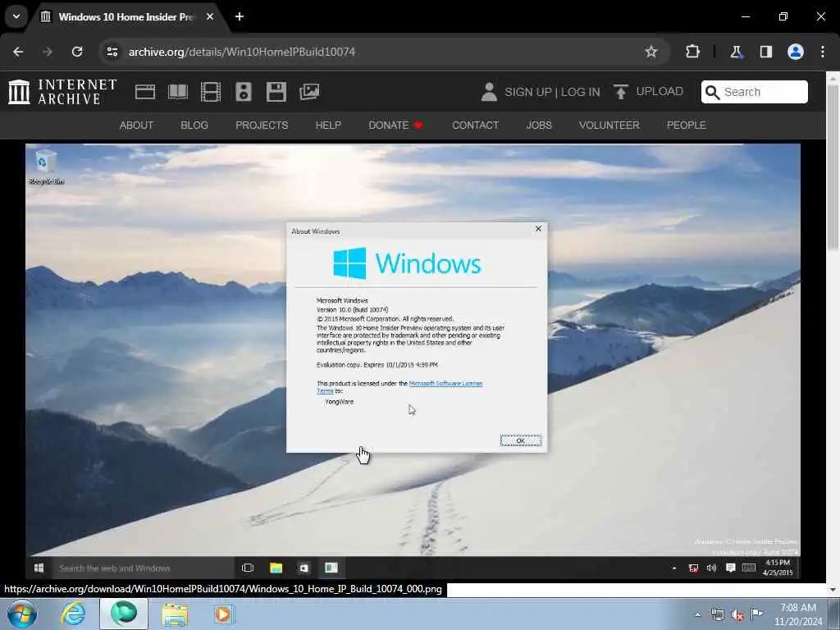This screenshot has width=840, height=630.
Task: Open the CONTACT menu item
Action: click(475, 125)
